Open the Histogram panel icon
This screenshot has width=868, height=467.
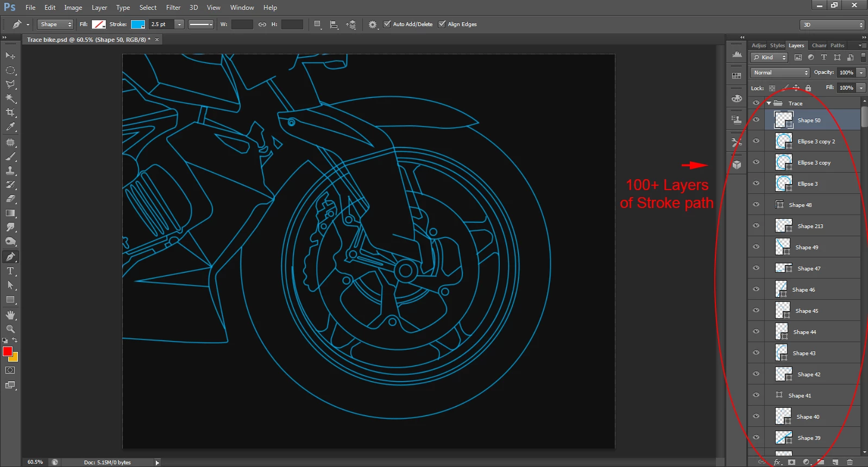point(737,54)
